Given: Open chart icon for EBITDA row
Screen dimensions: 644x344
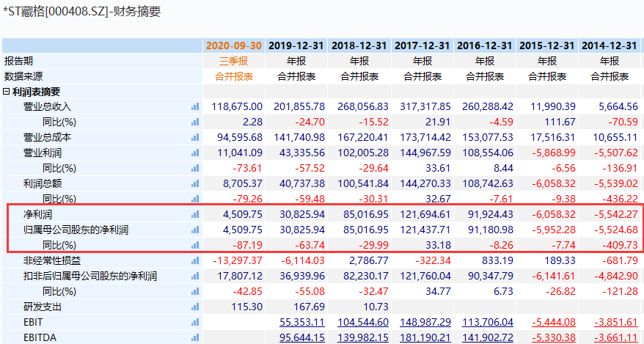Looking at the screenshot, I should tap(195, 337).
